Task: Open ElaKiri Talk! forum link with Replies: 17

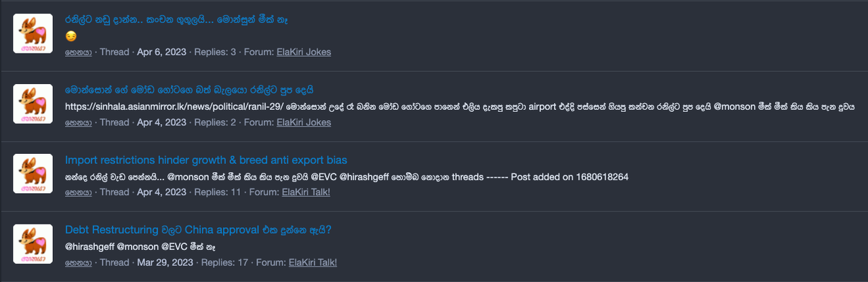Action: [x=313, y=262]
